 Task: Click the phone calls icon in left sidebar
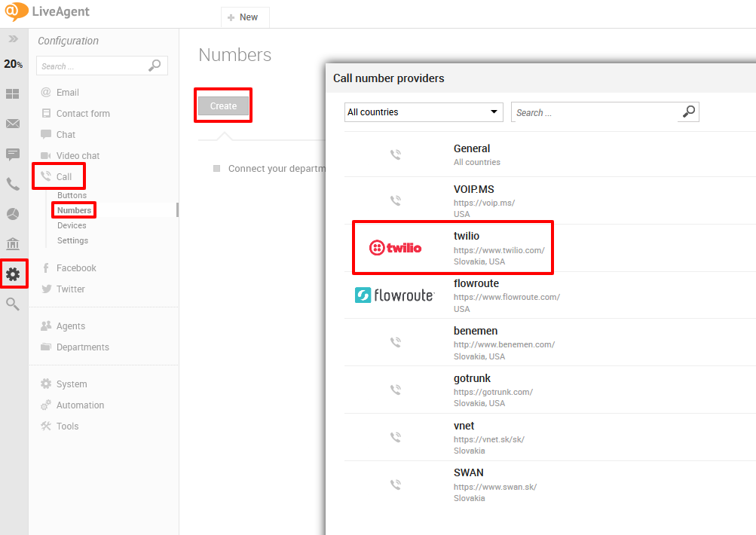13,184
